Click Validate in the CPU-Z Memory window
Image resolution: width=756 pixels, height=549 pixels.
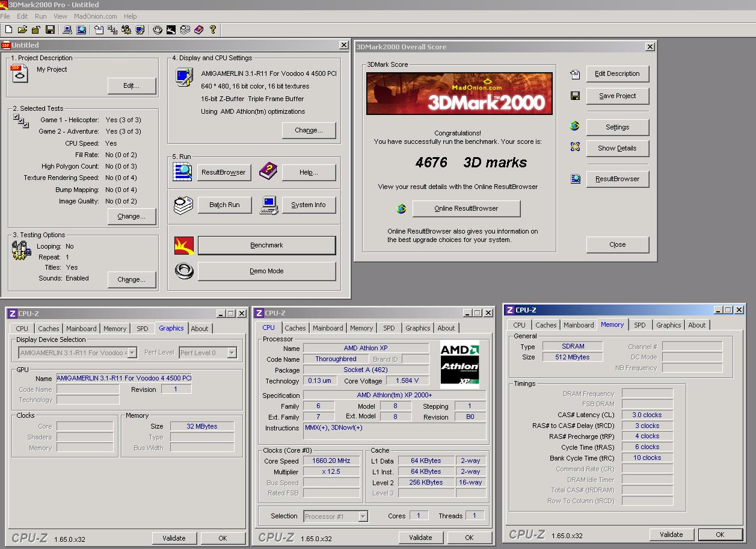(x=671, y=535)
